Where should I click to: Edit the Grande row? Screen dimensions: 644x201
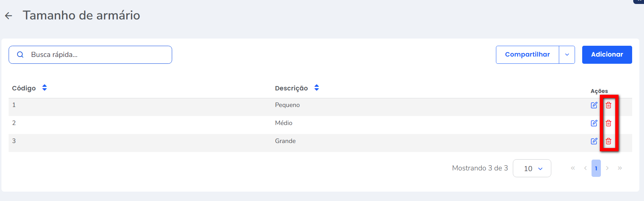coord(594,141)
